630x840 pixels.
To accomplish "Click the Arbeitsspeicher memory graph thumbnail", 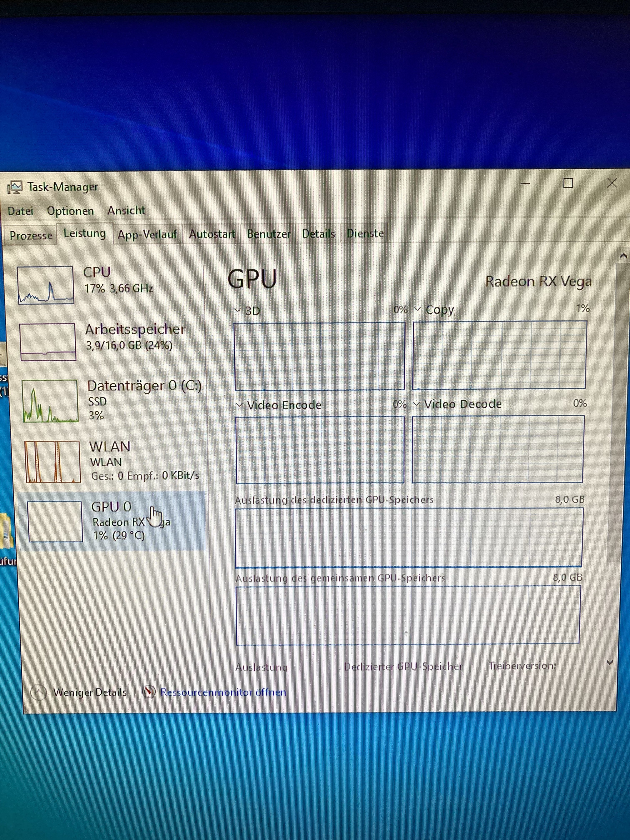I will click(48, 342).
